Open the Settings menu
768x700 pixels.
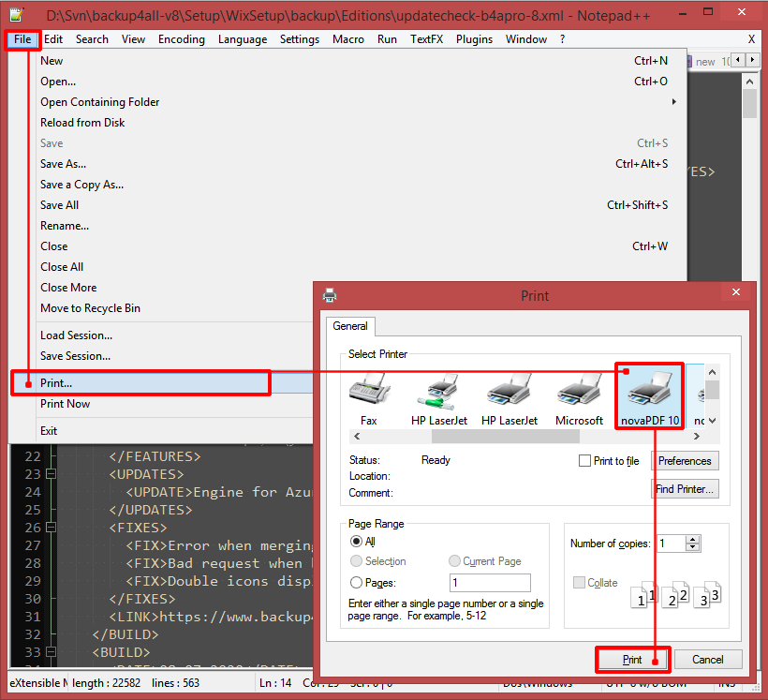[x=300, y=39]
